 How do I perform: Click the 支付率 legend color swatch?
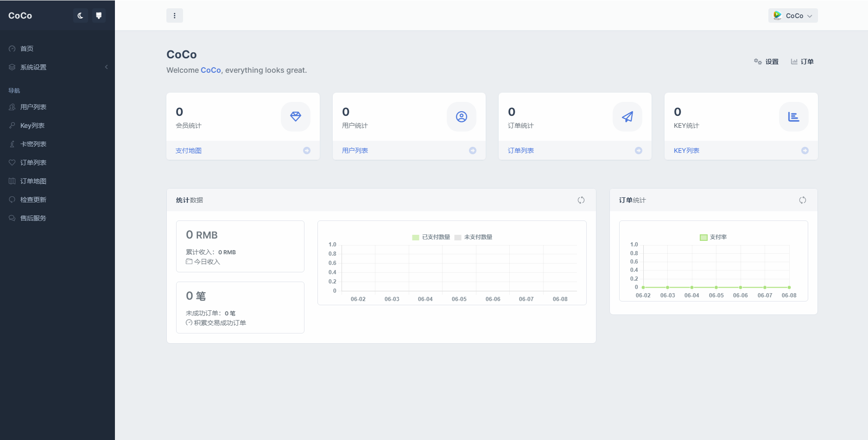click(703, 237)
